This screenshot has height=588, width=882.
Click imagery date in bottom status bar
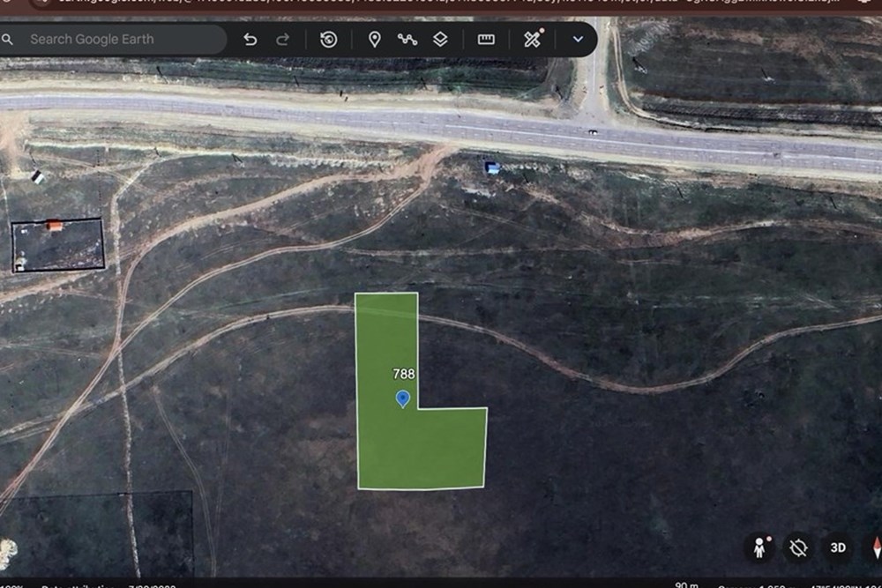point(152,585)
